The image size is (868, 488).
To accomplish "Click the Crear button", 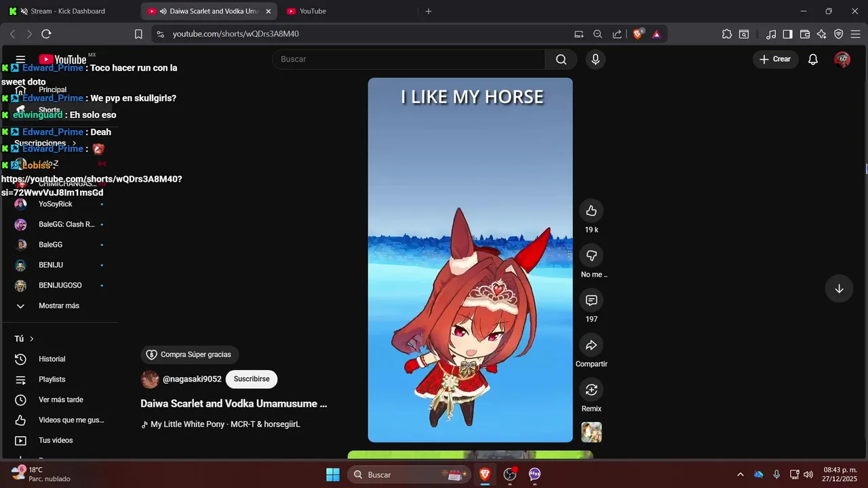I will [x=774, y=60].
